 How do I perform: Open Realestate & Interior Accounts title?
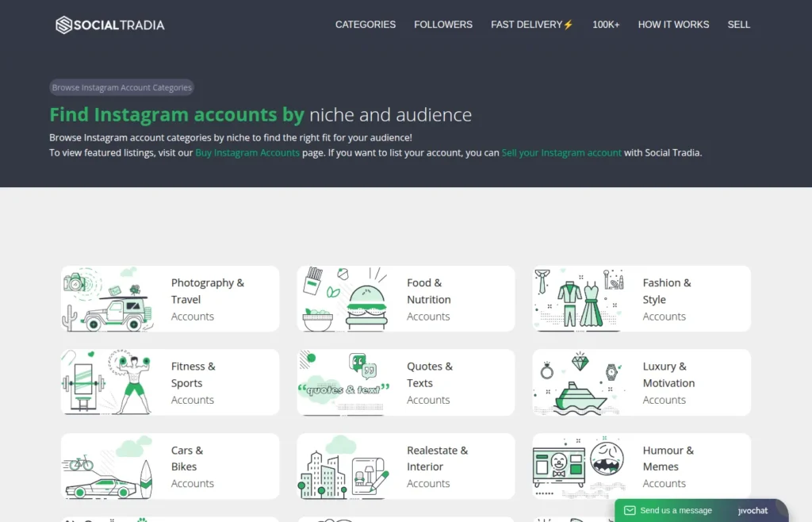pyautogui.click(x=437, y=466)
